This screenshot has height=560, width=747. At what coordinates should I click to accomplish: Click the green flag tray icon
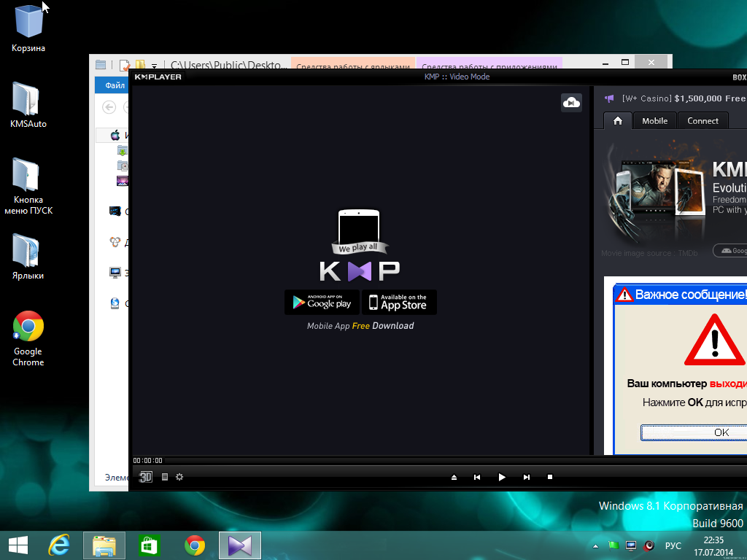coord(614,545)
